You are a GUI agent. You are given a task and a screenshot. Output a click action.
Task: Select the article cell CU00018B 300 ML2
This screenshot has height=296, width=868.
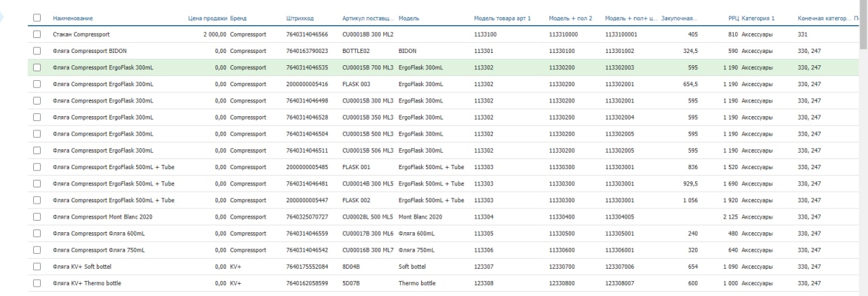tap(368, 34)
